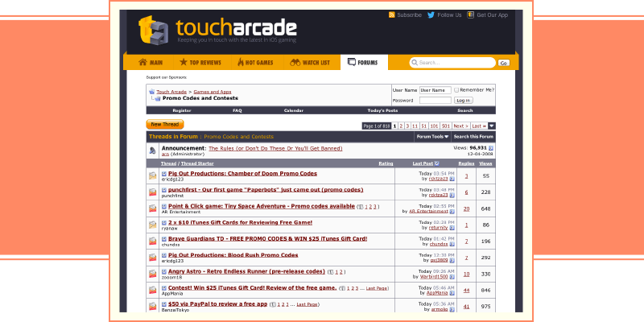Viewport: 644px width, 322px height.
Task: Click the Log in button
Action: [x=464, y=100]
